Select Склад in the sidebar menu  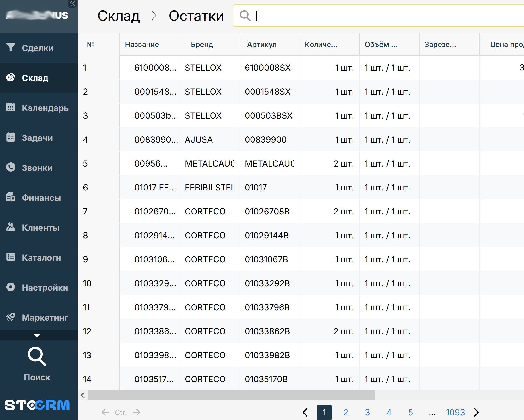[35, 78]
